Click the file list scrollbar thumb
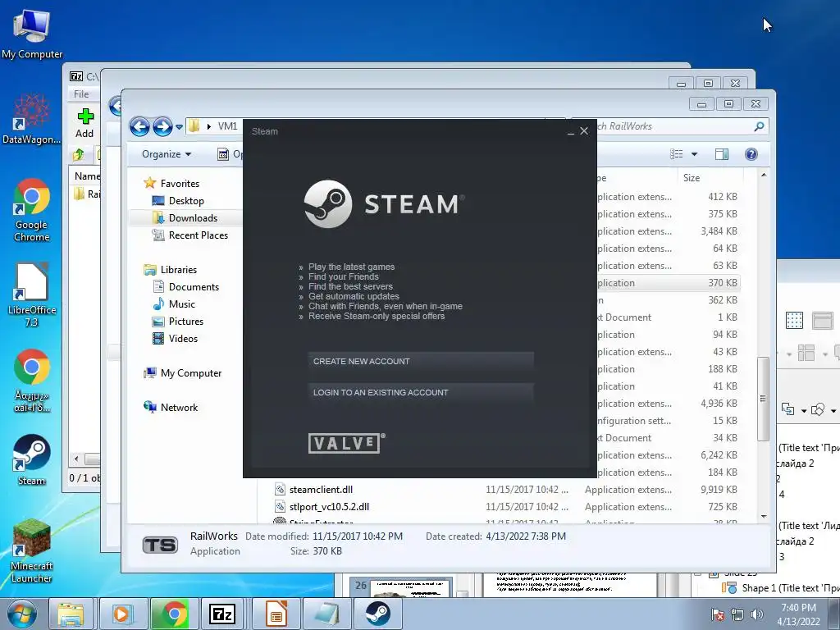Viewport: 840px width, 630px height. [764, 399]
